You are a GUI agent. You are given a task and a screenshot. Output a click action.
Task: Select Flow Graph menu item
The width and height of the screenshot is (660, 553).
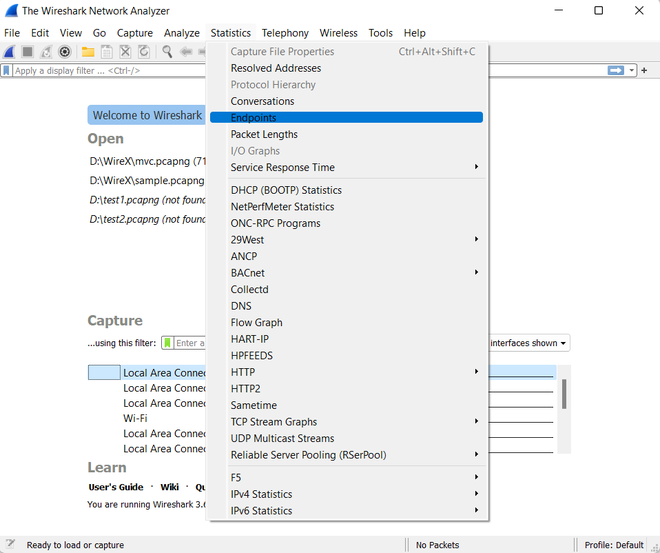[x=346, y=322]
